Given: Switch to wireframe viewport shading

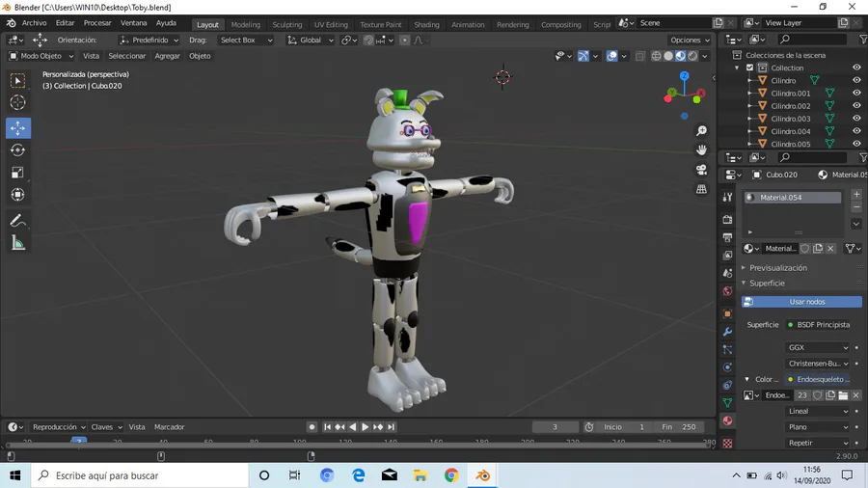Looking at the screenshot, I should (x=656, y=56).
